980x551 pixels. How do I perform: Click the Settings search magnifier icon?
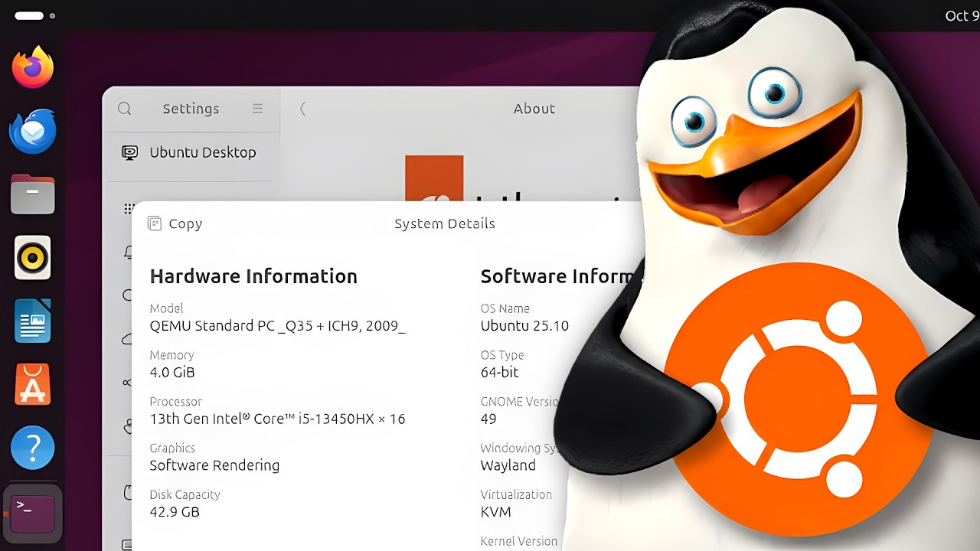pos(125,109)
